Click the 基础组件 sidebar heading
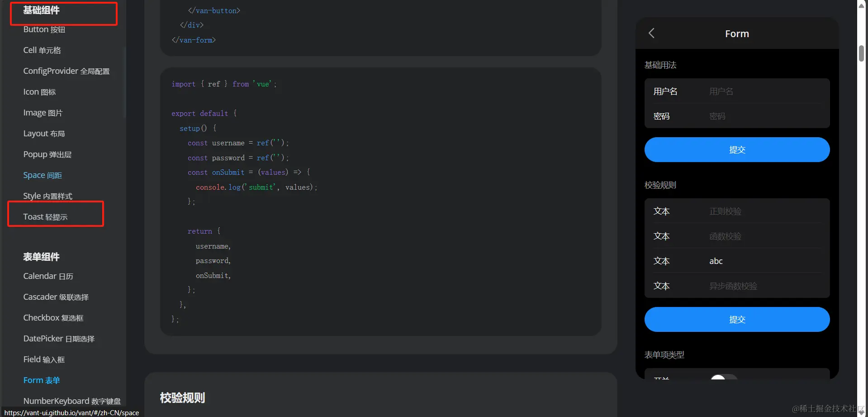 click(41, 10)
